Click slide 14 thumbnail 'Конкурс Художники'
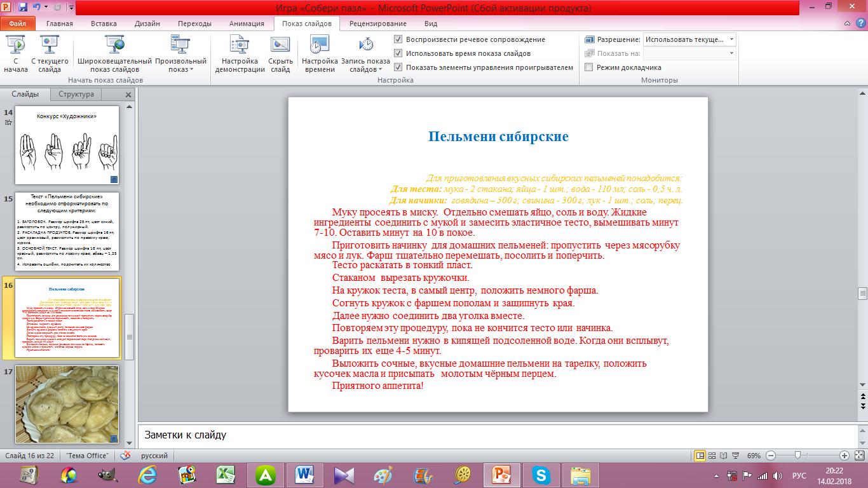Image resolution: width=868 pixels, height=488 pixels. click(x=67, y=146)
